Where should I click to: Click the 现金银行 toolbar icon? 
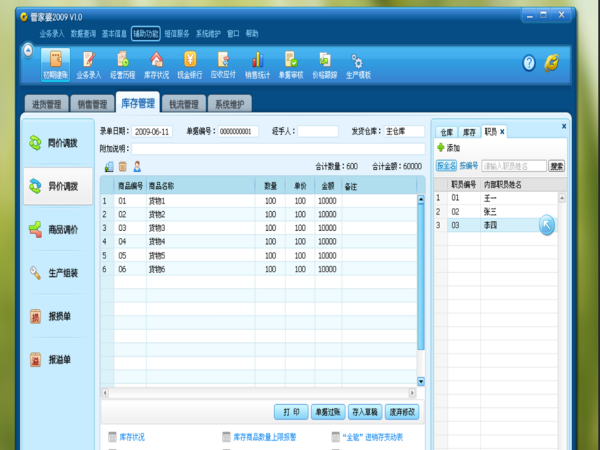190,64
